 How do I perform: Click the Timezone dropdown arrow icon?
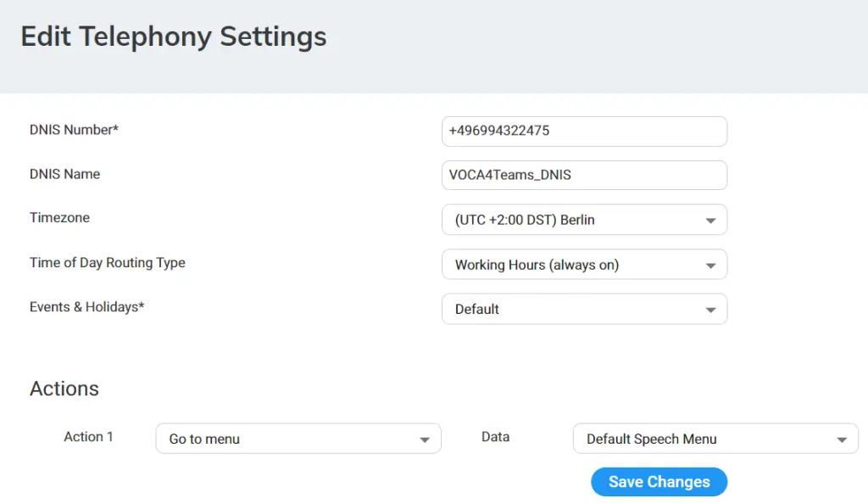tap(710, 221)
